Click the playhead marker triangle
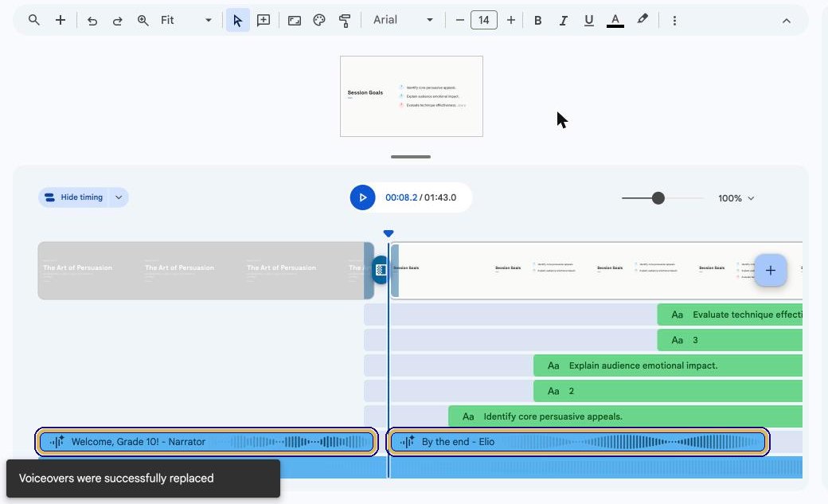 [x=389, y=233]
